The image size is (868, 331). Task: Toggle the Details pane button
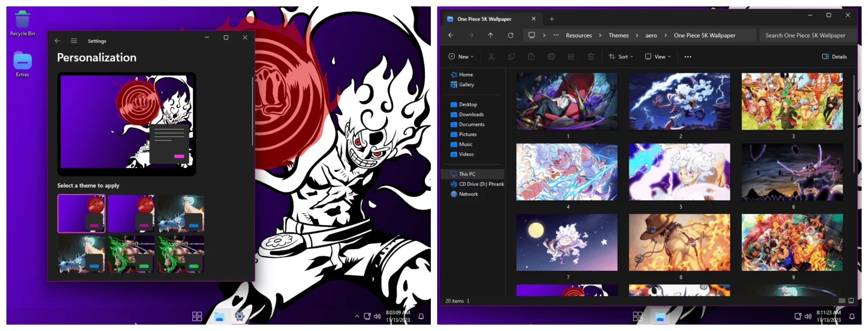(x=834, y=57)
